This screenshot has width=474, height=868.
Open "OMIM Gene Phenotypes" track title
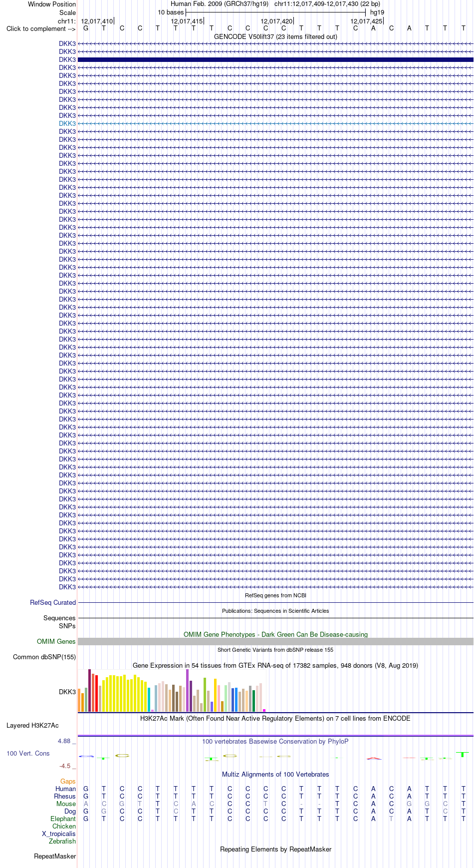[275, 634]
